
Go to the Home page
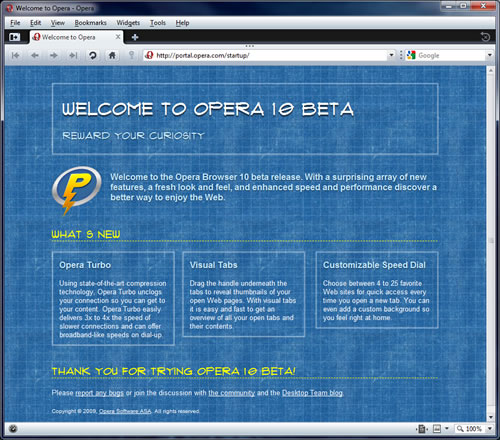tap(112, 55)
